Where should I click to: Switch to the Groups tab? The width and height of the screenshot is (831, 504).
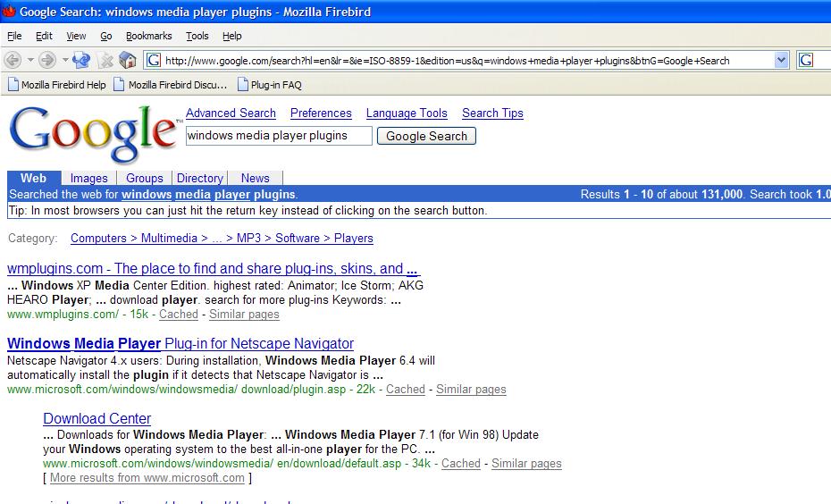144,178
